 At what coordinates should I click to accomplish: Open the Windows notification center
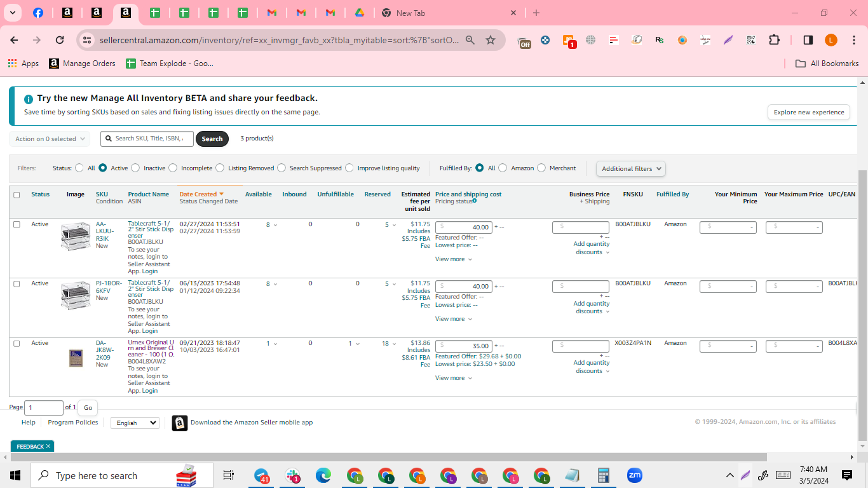[847, 475]
